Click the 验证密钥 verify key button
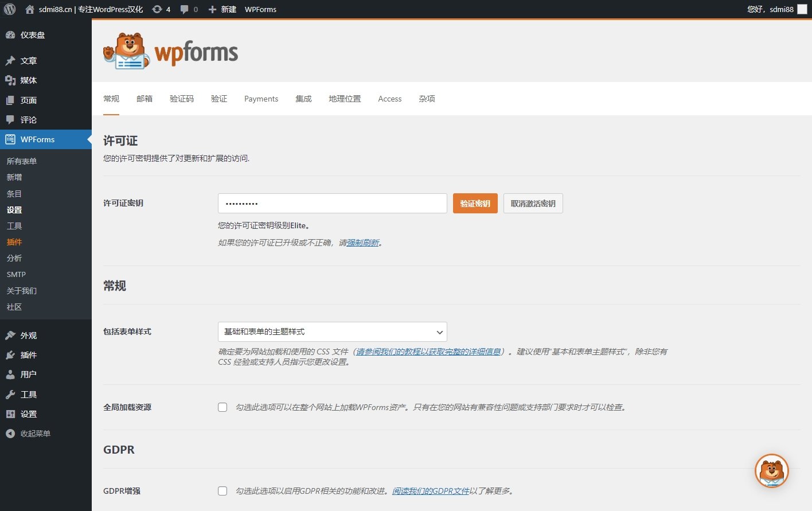 (475, 203)
